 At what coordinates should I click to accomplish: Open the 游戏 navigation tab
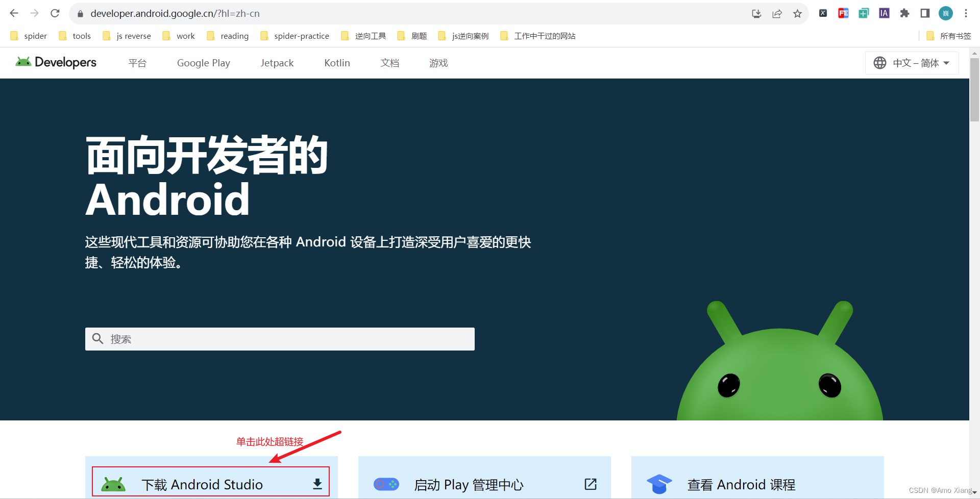click(x=438, y=63)
